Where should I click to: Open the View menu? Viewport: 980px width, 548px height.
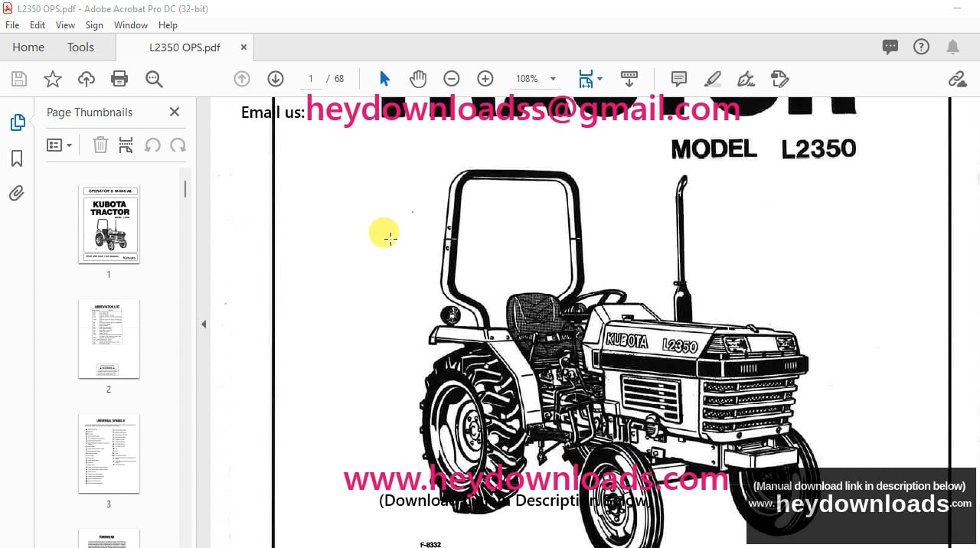pyautogui.click(x=65, y=25)
